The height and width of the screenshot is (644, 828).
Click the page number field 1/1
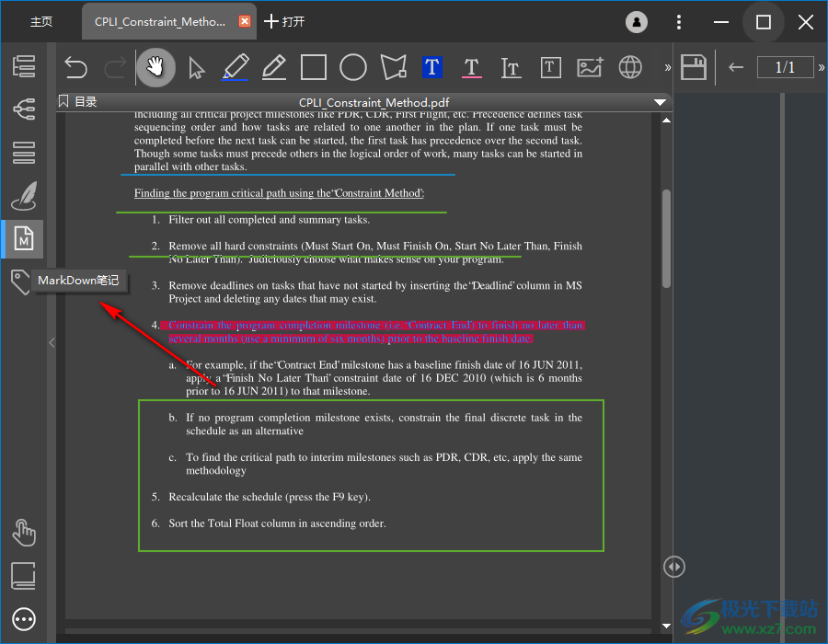tap(786, 67)
